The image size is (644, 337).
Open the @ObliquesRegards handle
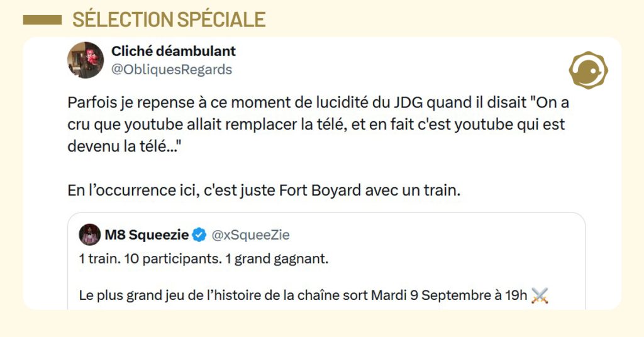(x=171, y=70)
